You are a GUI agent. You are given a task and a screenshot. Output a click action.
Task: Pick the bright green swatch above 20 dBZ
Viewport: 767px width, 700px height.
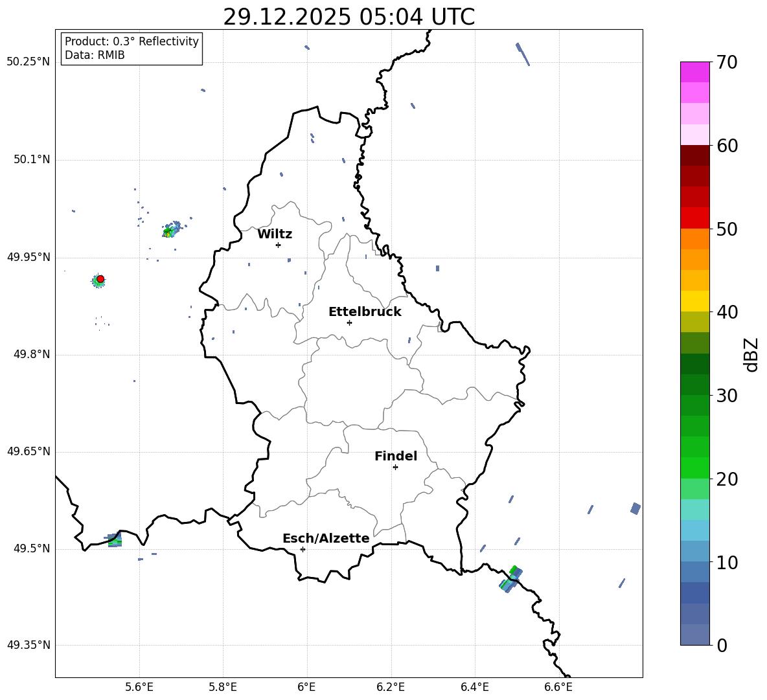695,468
